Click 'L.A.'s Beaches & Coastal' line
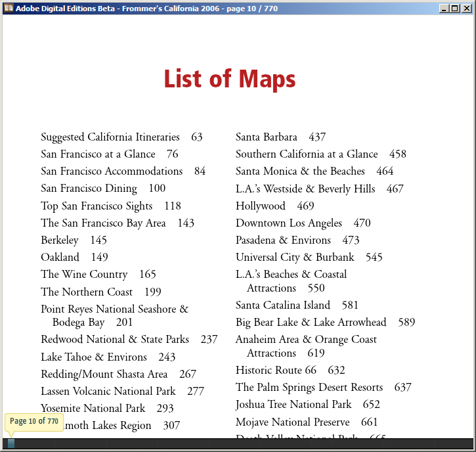Screen dimensions: 476x452 [x=291, y=275]
